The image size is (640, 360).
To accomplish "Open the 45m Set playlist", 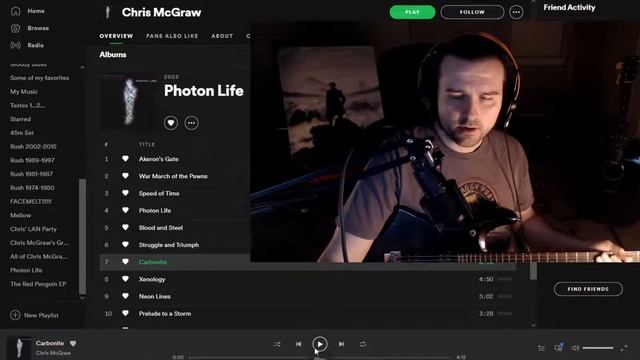I will (x=22, y=133).
